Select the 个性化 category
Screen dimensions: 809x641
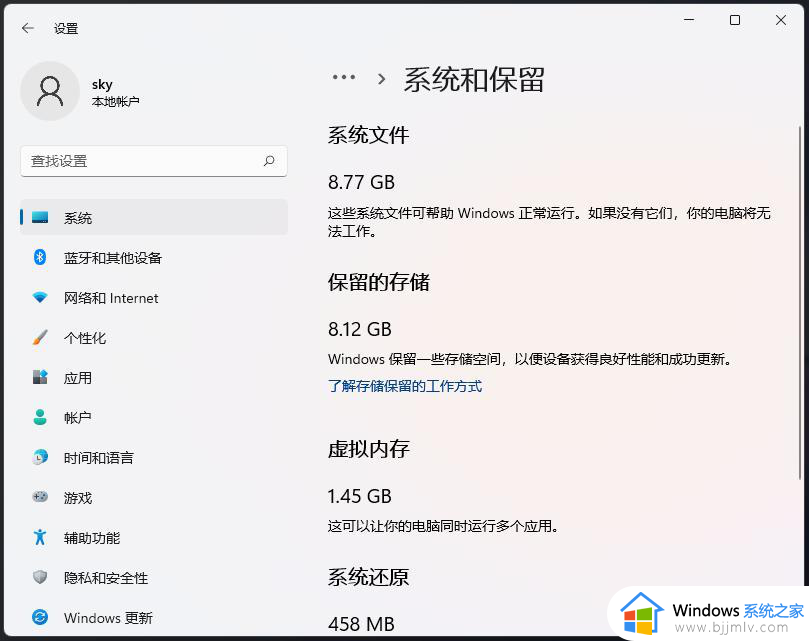154,338
